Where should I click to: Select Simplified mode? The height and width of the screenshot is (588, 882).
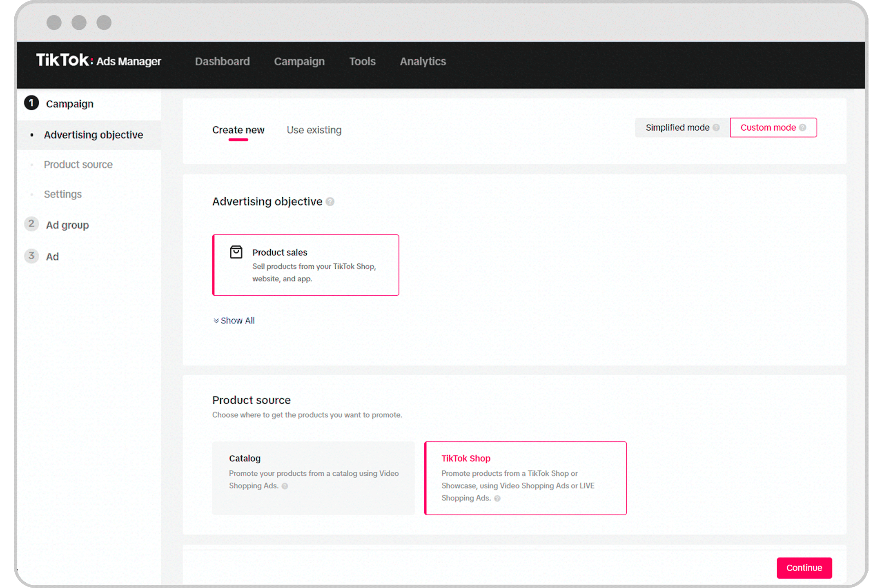click(x=682, y=127)
